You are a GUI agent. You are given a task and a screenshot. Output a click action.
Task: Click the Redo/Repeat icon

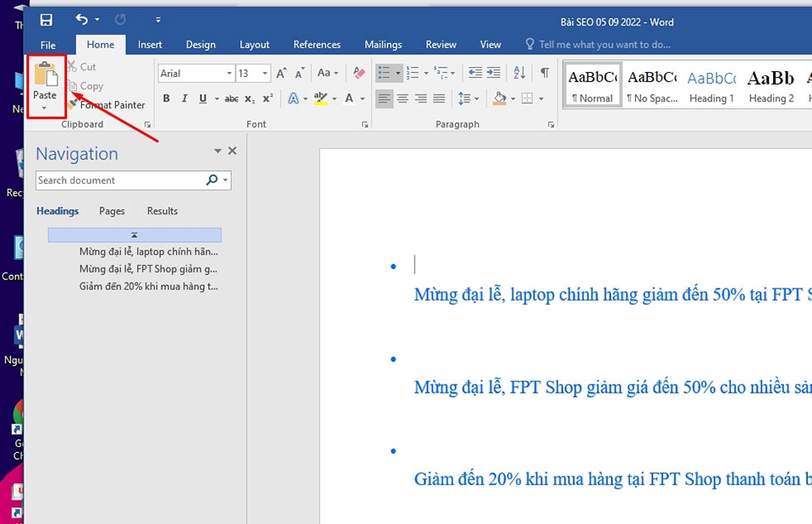120,19
